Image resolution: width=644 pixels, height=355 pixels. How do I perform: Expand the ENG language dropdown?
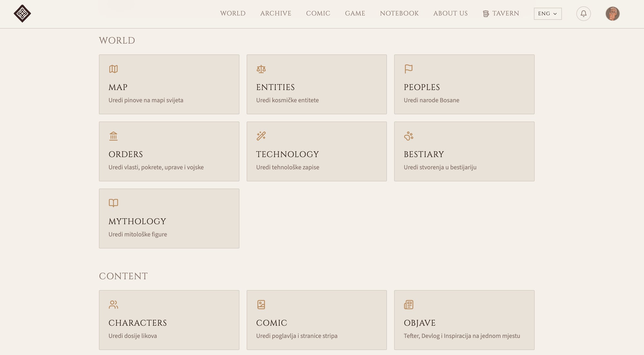547,14
